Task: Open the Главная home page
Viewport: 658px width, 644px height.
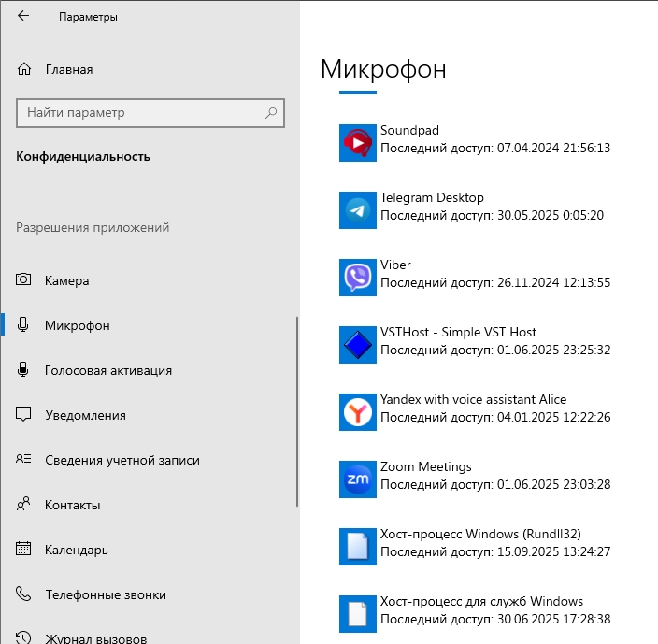Action: [x=68, y=69]
